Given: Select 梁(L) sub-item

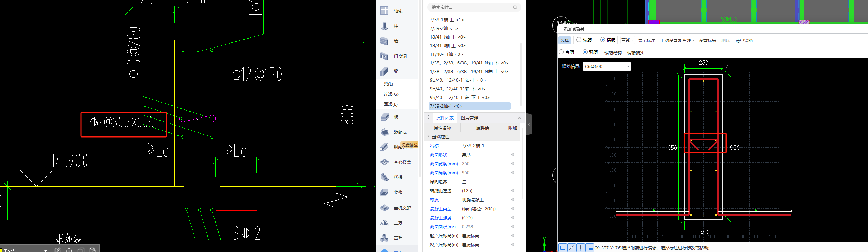Looking at the screenshot, I should click(388, 84).
